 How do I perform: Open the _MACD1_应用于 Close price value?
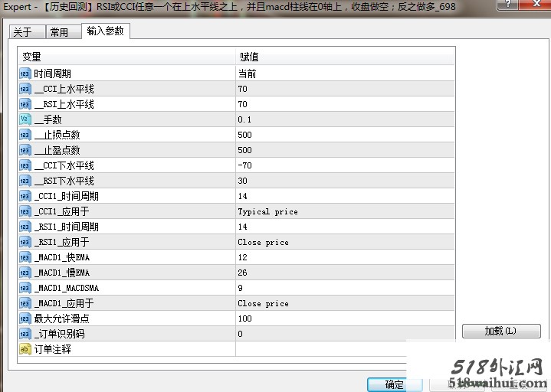point(345,303)
